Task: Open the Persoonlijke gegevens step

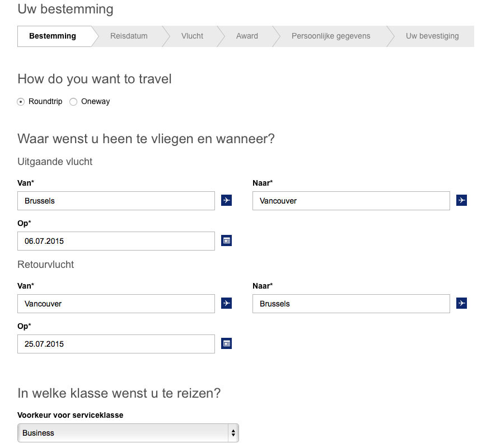Action: (x=331, y=36)
